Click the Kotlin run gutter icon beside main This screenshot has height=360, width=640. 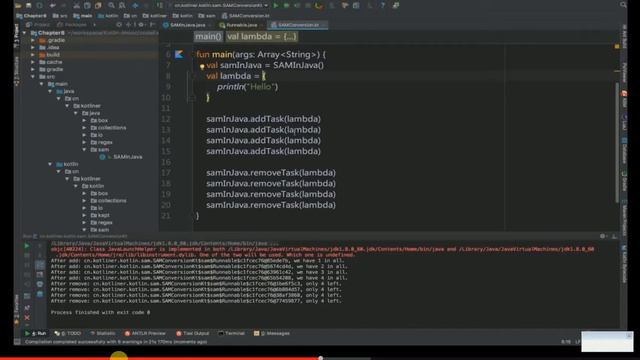[179, 54]
